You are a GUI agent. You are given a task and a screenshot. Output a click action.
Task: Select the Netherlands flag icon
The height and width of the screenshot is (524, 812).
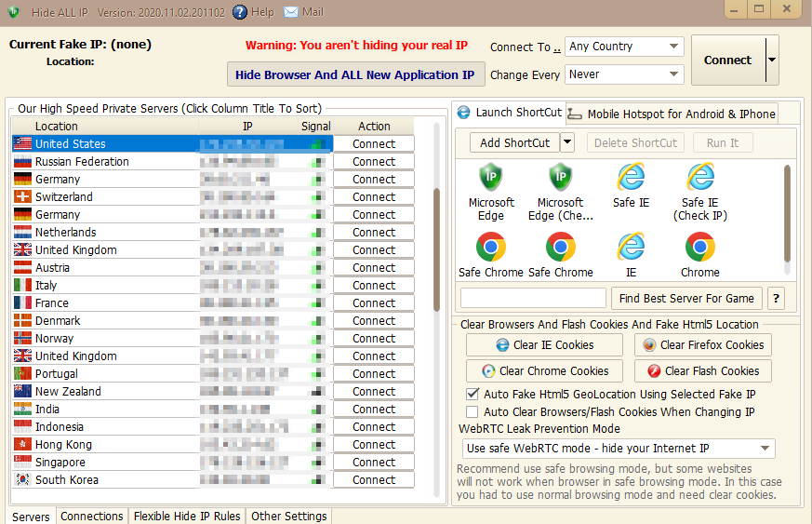click(x=22, y=232)
